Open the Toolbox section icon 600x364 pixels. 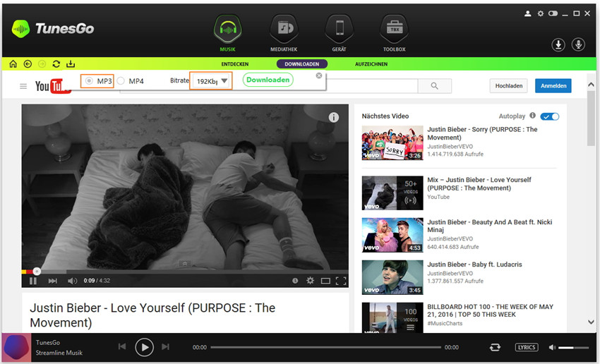coord(394,29)
